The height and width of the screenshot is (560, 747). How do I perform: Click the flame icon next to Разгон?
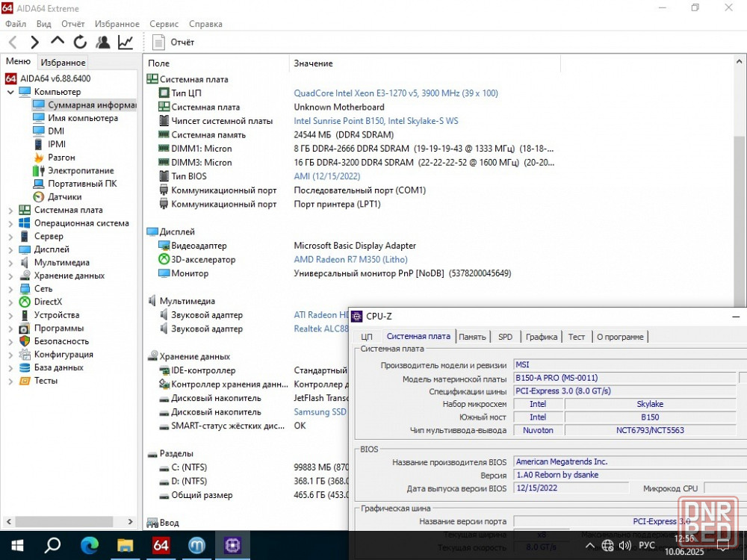click(39, 157)
